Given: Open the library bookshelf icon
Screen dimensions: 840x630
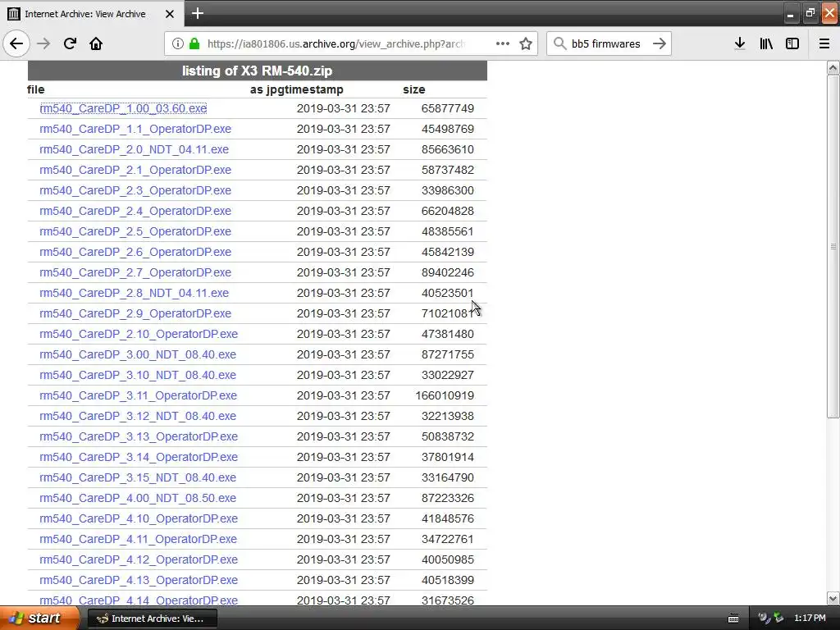Looking at the screenshot, I should click(x=766, y=43).
